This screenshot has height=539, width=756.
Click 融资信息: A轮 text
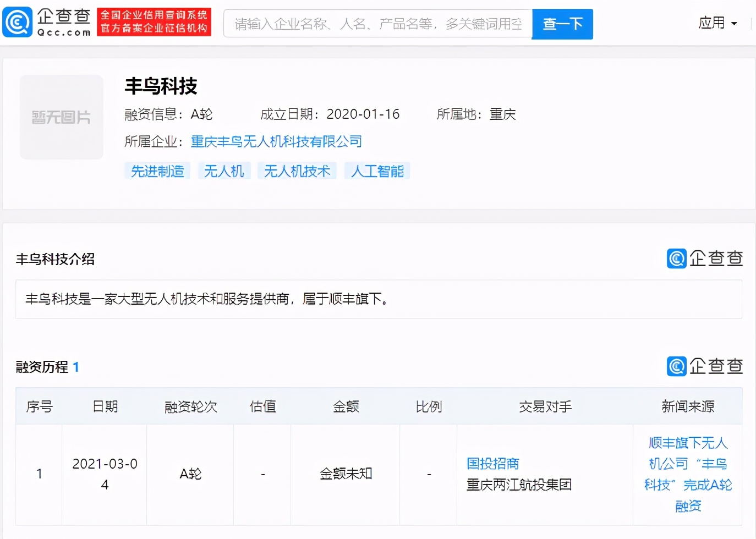point(168,114)
